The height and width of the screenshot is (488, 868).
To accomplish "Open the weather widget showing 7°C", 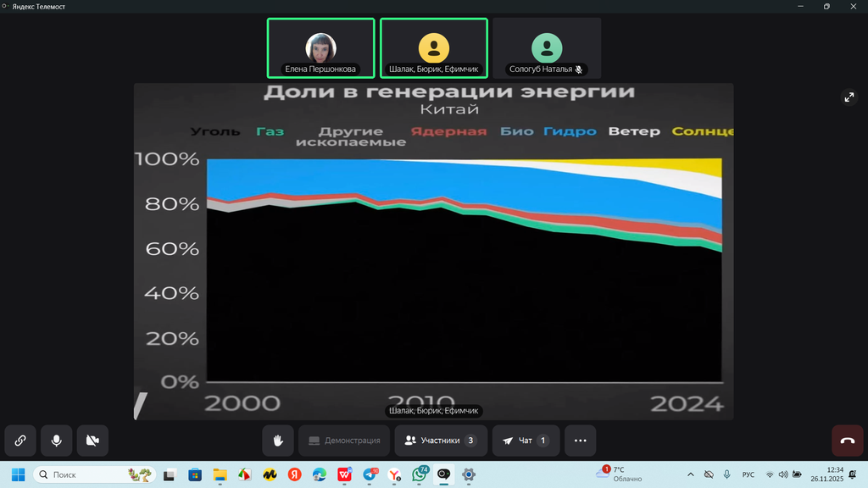I will coord(621,474).
